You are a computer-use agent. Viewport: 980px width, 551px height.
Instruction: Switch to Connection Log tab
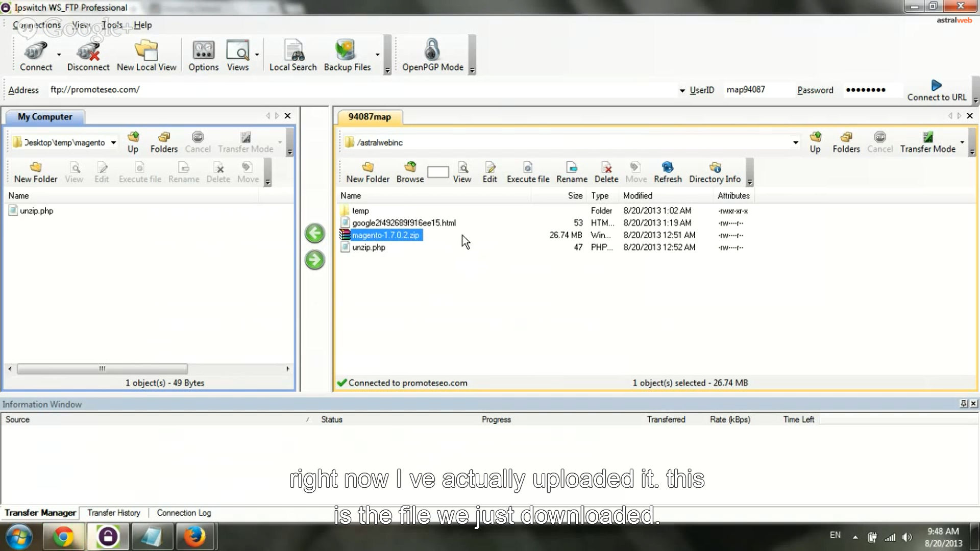click(184, 513)
